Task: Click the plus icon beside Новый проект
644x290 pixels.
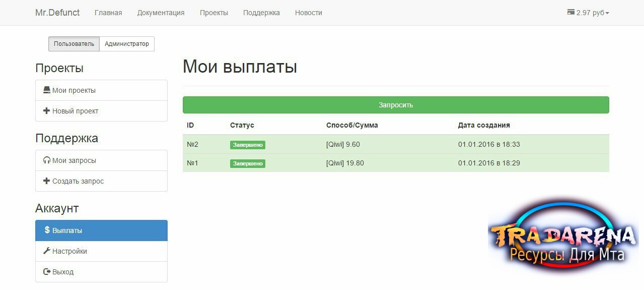Action: click(47, 111)
